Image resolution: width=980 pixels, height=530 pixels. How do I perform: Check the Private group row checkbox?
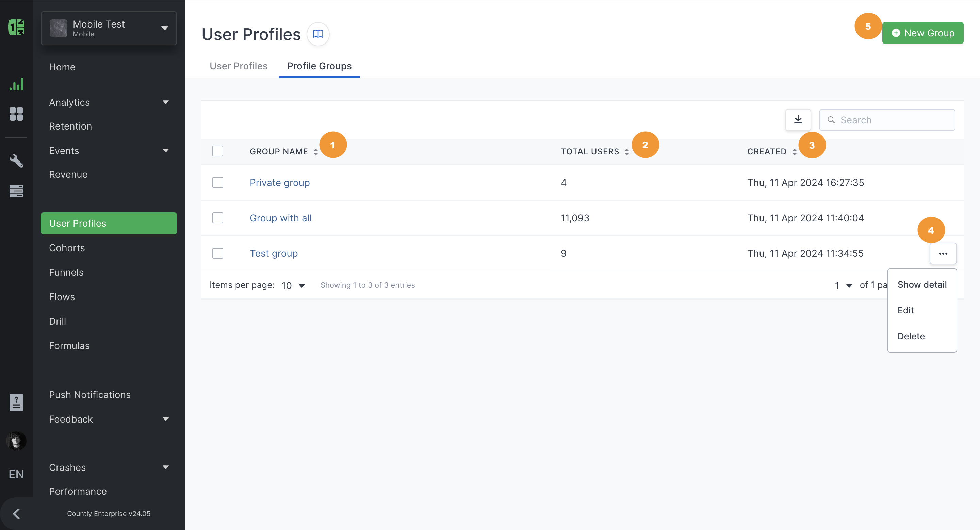(218, 183)
